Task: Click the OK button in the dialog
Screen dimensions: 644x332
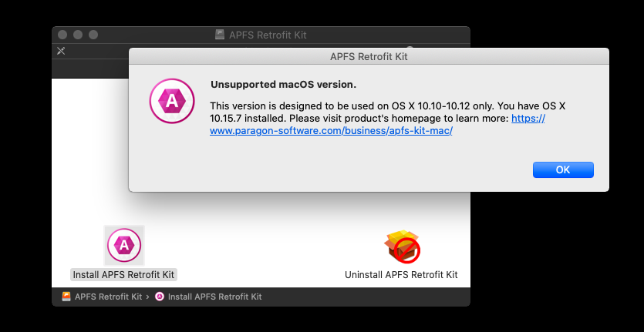Action: [x=563, y=169]
